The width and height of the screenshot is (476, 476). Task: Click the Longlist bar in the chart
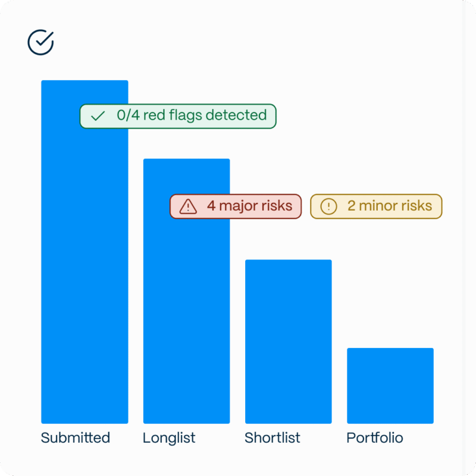point(186,291)
